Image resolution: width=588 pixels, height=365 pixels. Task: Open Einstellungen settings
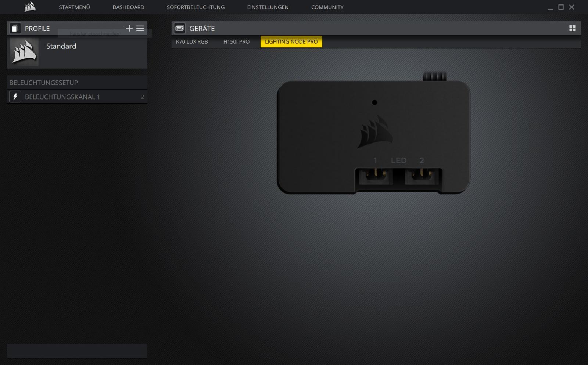268,7
